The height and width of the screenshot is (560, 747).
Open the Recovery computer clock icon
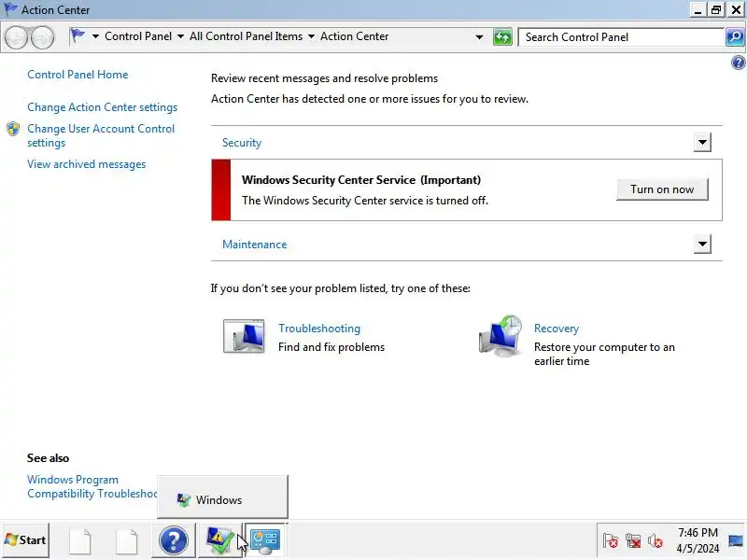coord(500,336)
